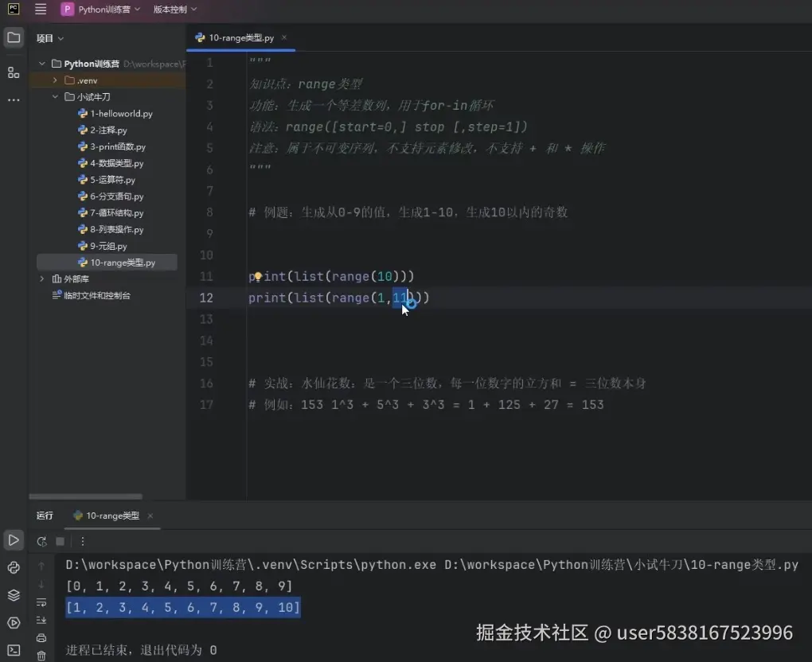Select 临时文件和控制台 node
Viewport: 812px width, 662px height.
[x=91, y=295]
